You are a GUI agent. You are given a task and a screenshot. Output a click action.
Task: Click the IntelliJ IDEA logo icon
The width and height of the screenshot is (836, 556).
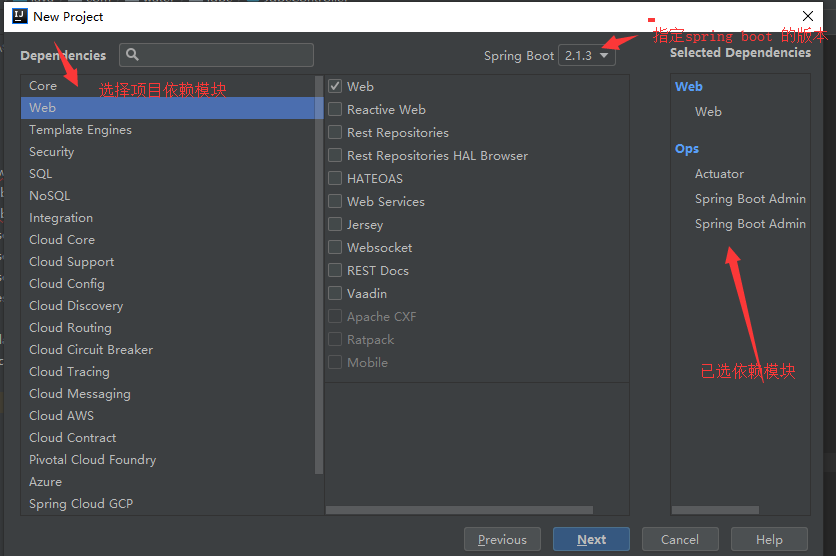20,16
